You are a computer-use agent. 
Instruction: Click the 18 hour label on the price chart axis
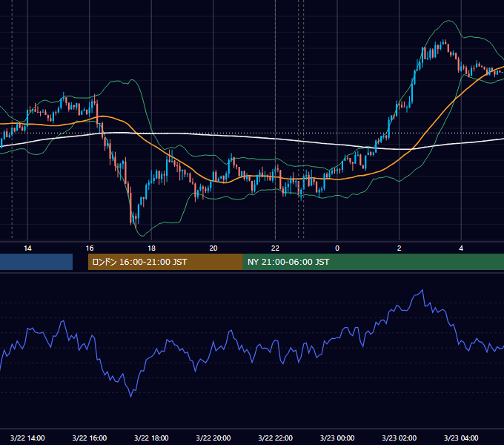(x=151, y=248)
